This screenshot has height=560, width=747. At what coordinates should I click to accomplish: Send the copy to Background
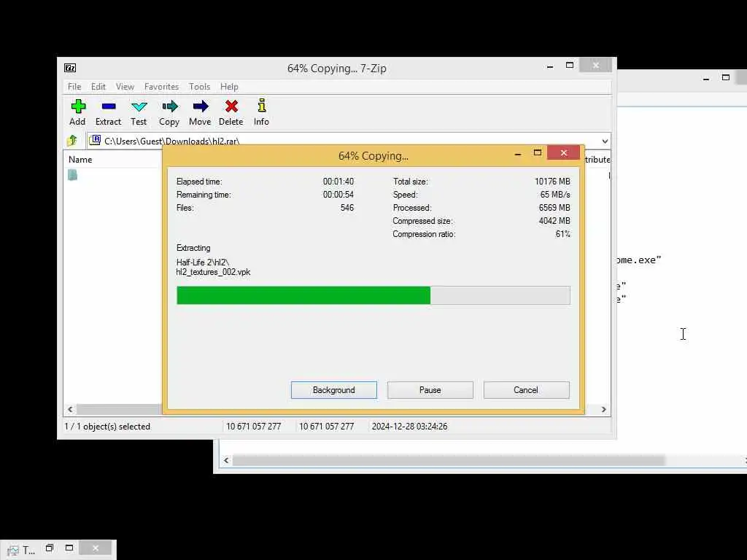(334, 390)
